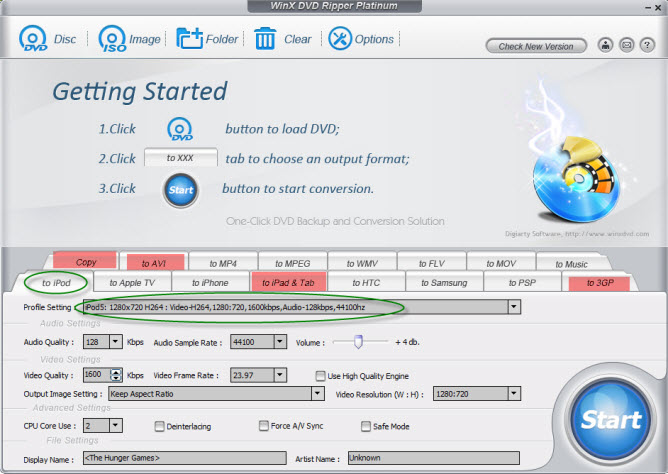This screenshot has width=668, height=474.
Task: Open the Output Image Setting dropdown
Action: [317, 394]
